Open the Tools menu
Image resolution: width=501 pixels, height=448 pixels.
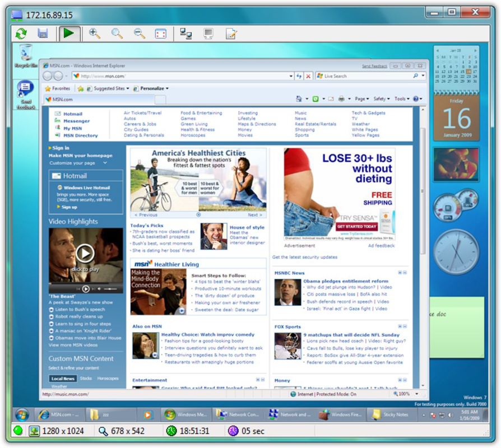tap(402, 99)
